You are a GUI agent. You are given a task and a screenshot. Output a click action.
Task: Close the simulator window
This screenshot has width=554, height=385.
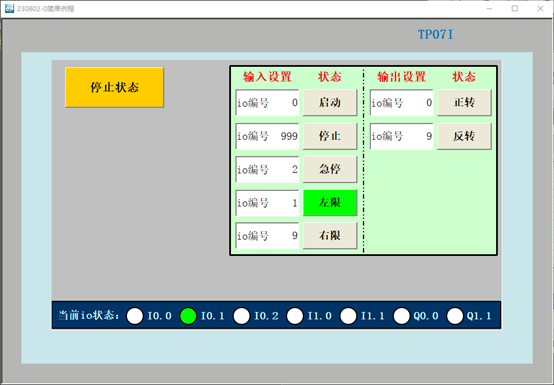540,8
